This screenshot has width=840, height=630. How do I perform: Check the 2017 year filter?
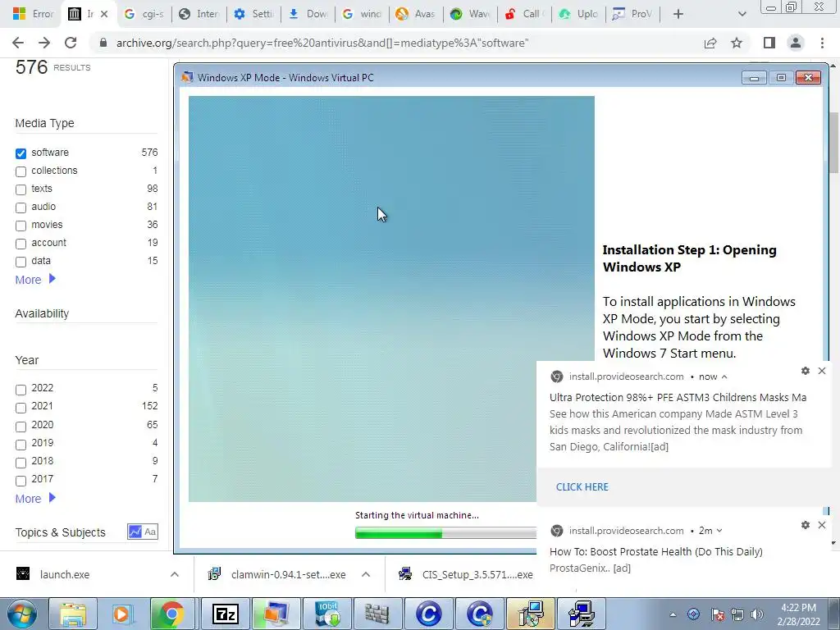click(x=21, y=481)
